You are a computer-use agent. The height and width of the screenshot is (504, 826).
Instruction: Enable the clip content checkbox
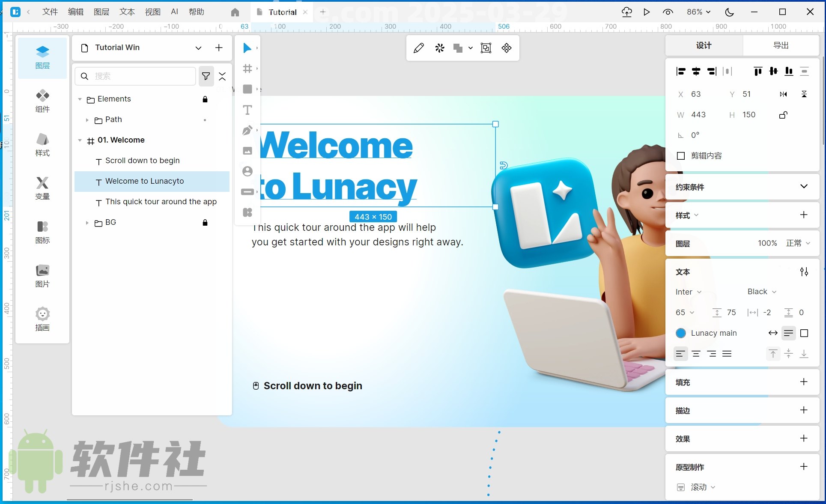(x=681, y=156)
